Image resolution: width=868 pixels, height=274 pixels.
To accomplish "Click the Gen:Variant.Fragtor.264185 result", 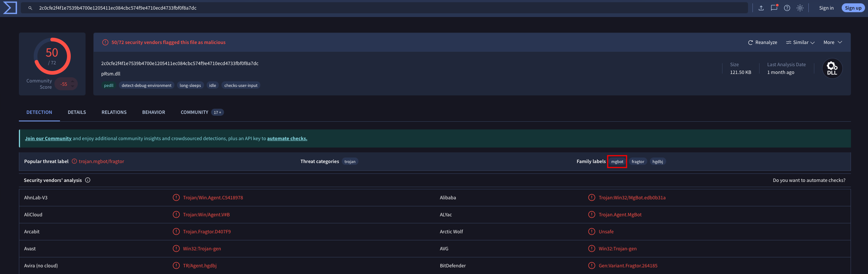I will pyautogui.click(x=628, y=265).
